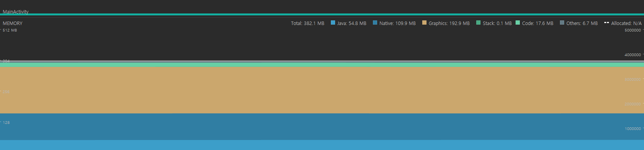
Task: Click the green Code memory band
Action: pyautogui.click(x=322, y=65)
